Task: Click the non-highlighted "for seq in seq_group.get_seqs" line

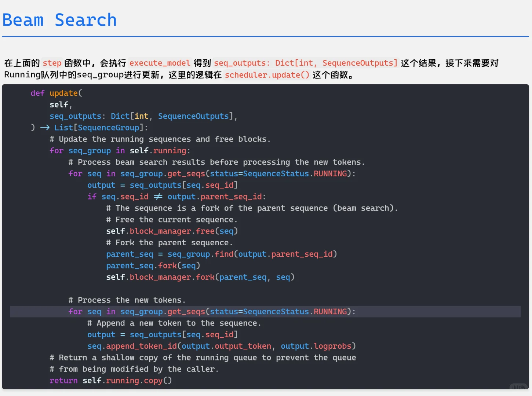Action: tap(212, 174)
